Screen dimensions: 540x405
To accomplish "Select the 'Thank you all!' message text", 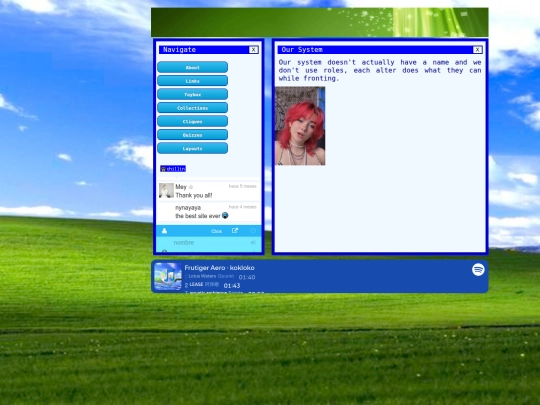I will [x=194, y=195].
